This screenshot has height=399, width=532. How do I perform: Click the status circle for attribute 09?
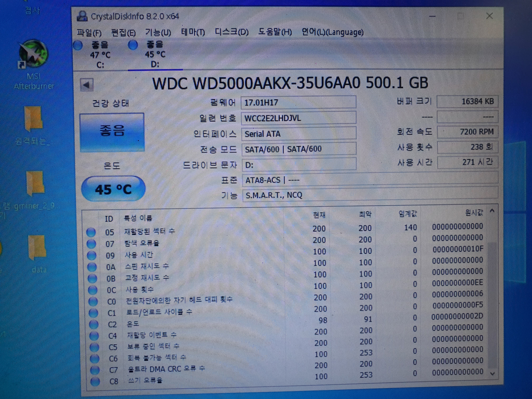click(92, 256)
